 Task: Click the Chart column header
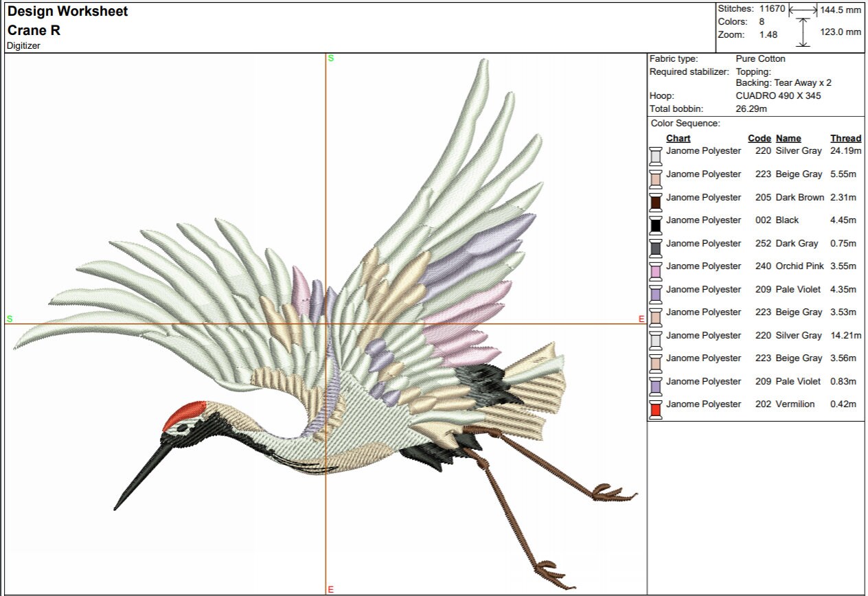pyautogui.click(x=678, y=138)
